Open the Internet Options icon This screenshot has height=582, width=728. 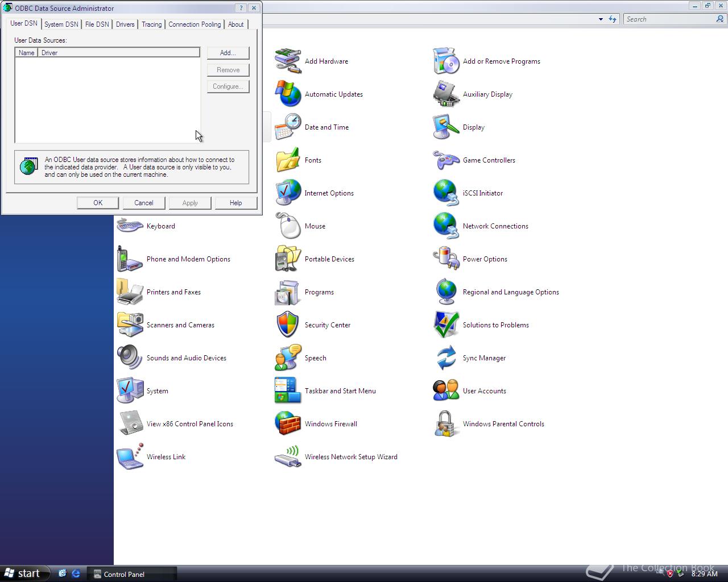(x=288, y=193)
